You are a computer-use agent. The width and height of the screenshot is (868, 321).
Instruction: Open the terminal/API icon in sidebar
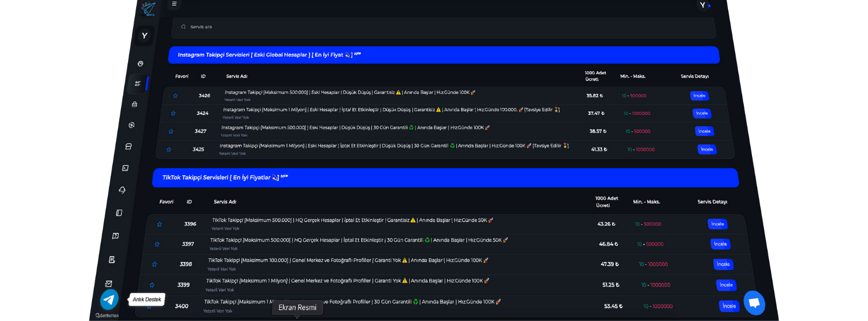[125, 168]
